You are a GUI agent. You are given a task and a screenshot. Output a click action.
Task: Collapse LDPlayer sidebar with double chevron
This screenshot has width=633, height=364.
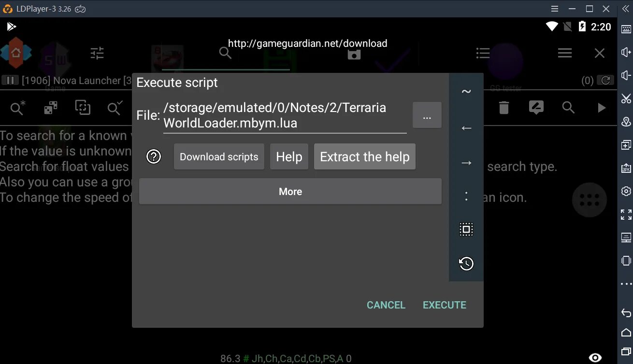tap(626, 9)
